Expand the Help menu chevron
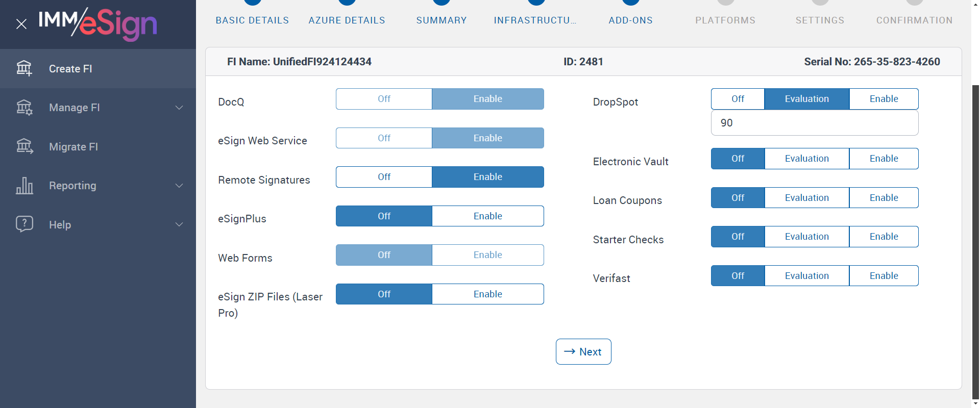Viewport: 980px width, 408px height. click(179, 224)
